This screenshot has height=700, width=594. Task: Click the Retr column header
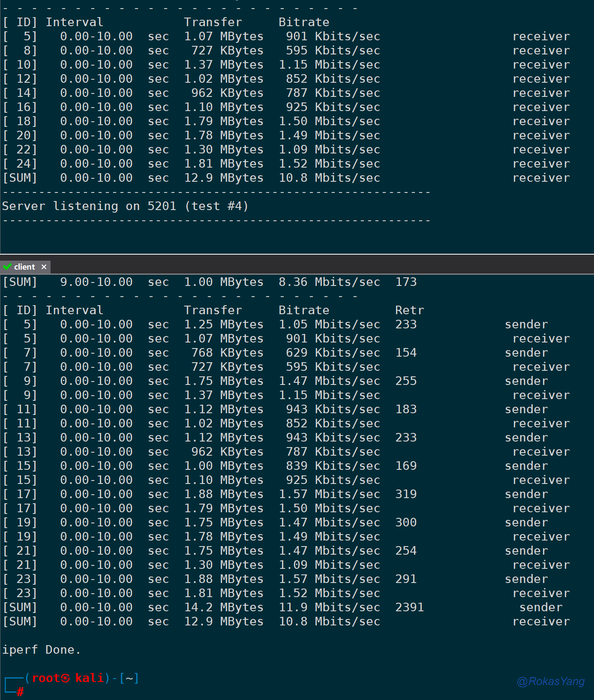pos(409,310)
